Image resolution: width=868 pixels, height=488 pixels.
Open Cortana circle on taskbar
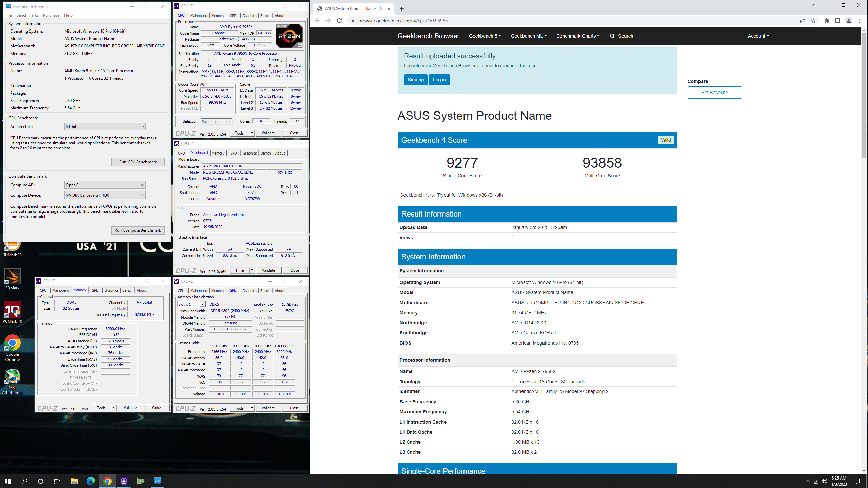(41, 481)
